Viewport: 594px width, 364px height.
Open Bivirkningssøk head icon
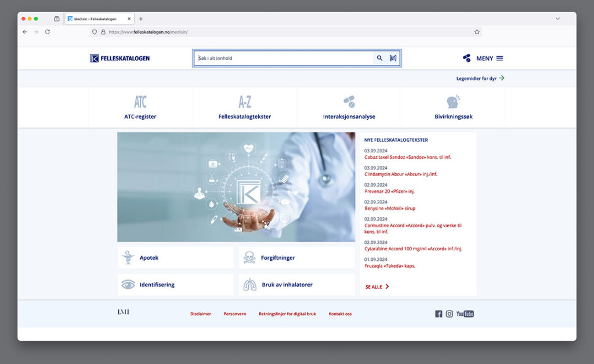coord(453,102)
